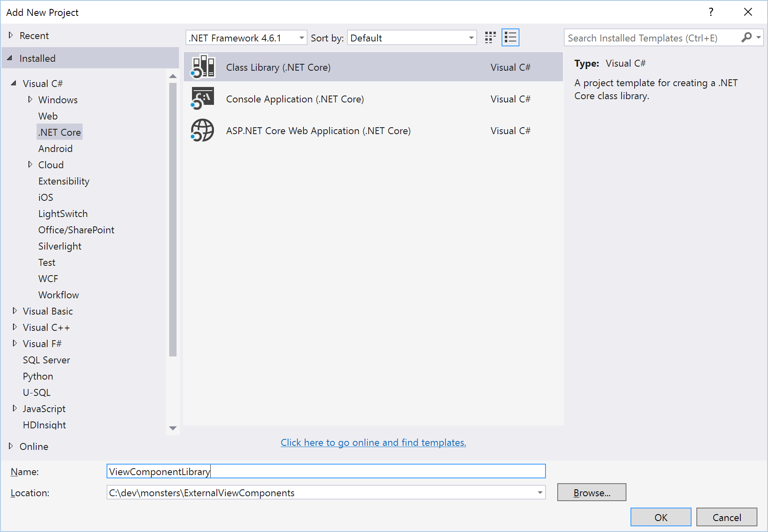Switch to medium icons list view

pos(511,38)
